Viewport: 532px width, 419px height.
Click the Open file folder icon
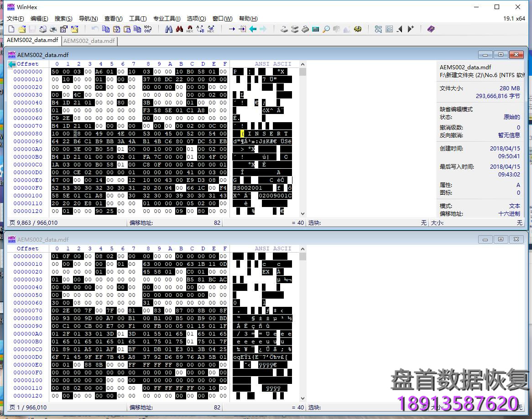(22, 29)
